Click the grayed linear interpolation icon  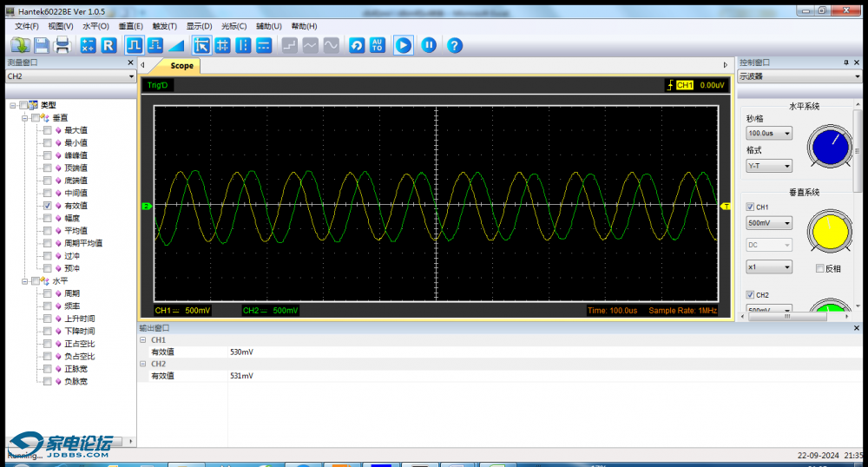point(311,45)
